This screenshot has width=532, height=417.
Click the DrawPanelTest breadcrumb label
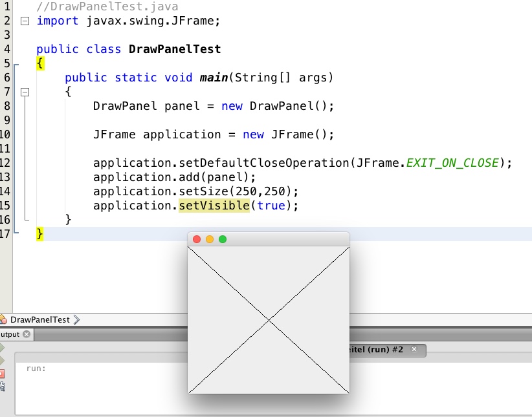tap(39, 319)
